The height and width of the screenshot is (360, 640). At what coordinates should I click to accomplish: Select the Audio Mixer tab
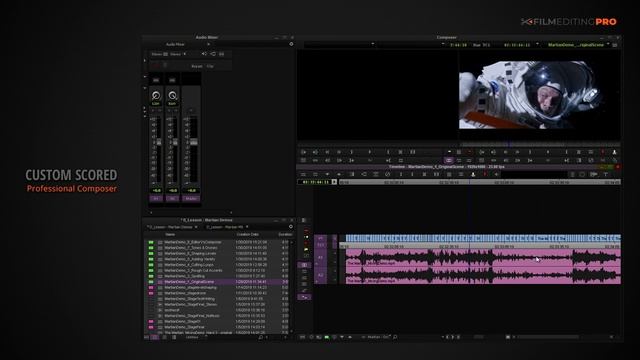click(x=175, y=44)
